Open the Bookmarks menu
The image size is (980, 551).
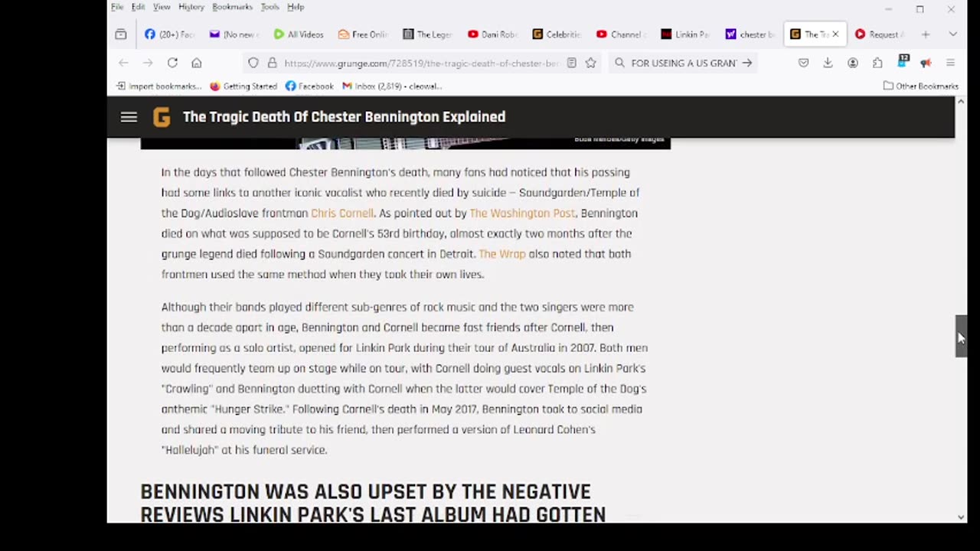click(x=232, y=7)
